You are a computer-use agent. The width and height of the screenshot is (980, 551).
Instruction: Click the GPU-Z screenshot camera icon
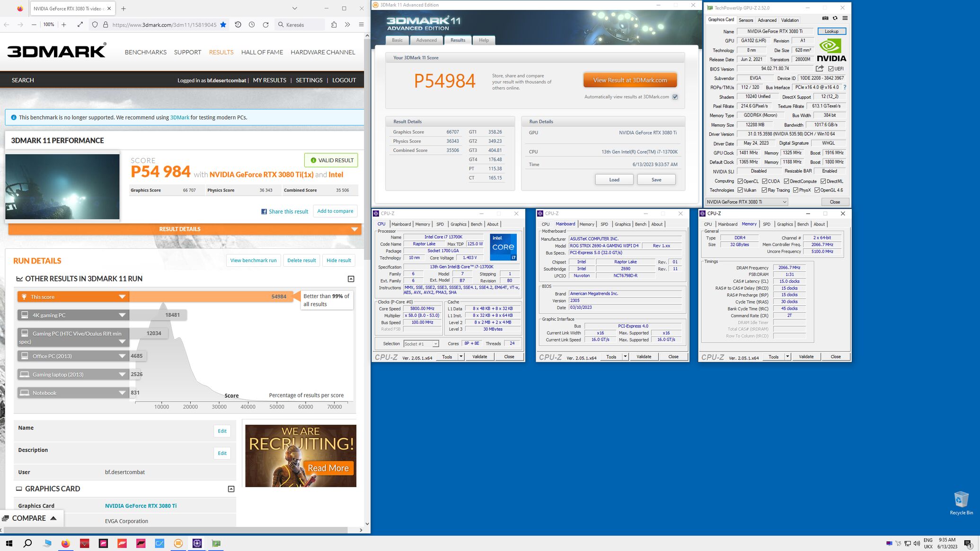[x=825, y=18]
